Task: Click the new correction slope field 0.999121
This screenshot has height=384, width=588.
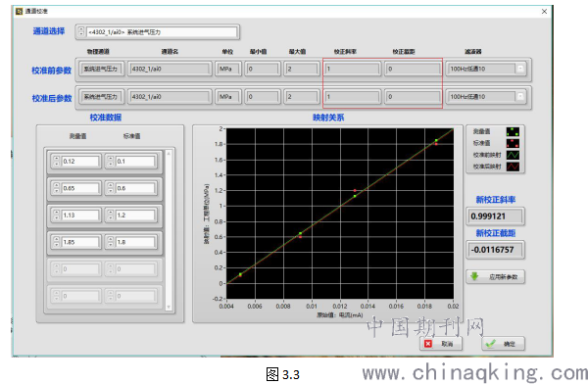Action: tap(495, 216)
